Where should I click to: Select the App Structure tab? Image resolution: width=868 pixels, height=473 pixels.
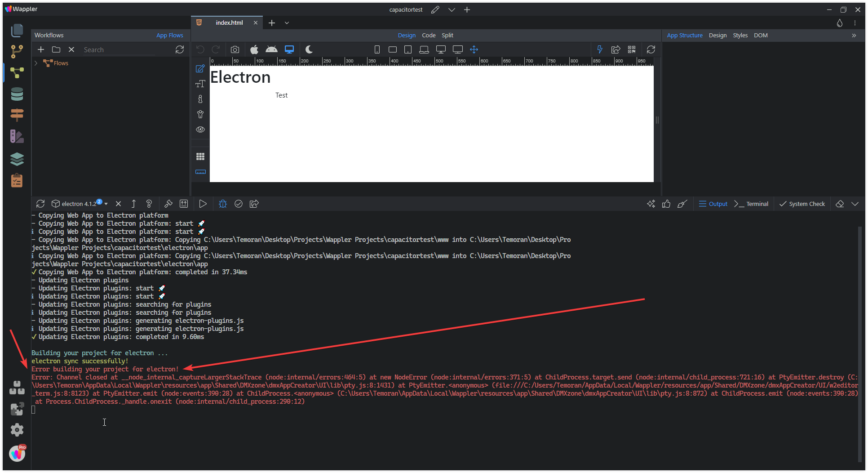point(685,35)
